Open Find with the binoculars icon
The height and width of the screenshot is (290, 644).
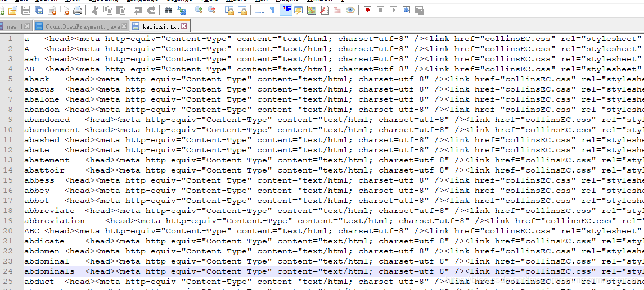pos(168,10)
